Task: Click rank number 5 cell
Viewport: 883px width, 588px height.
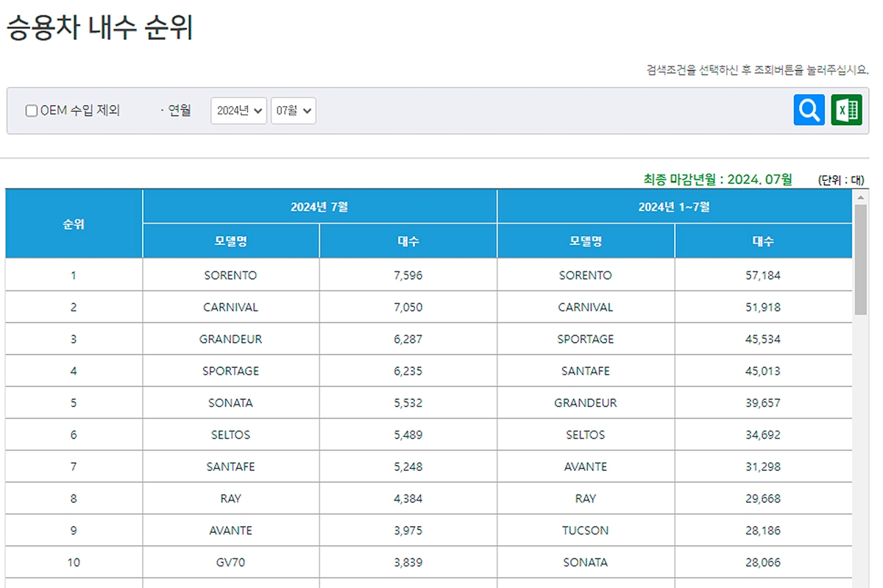Action: tap(74, 403)
